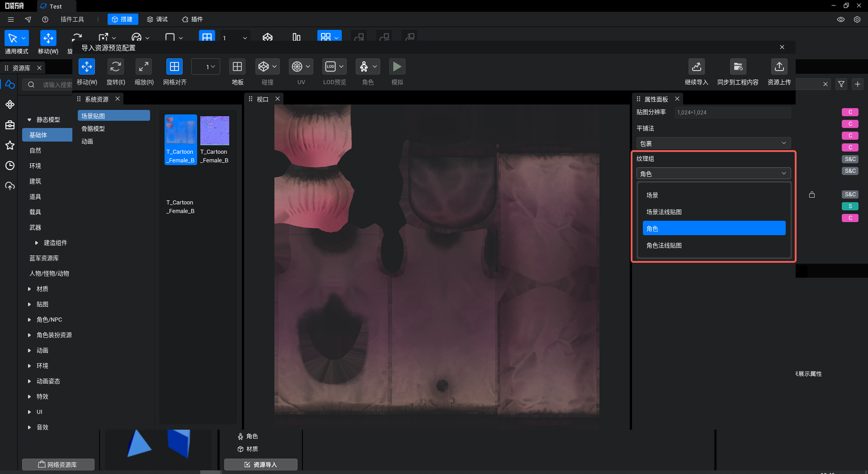Screen dimensions: 868x474
Task: Expand the 材质 tree node
Action: [29, 289]
